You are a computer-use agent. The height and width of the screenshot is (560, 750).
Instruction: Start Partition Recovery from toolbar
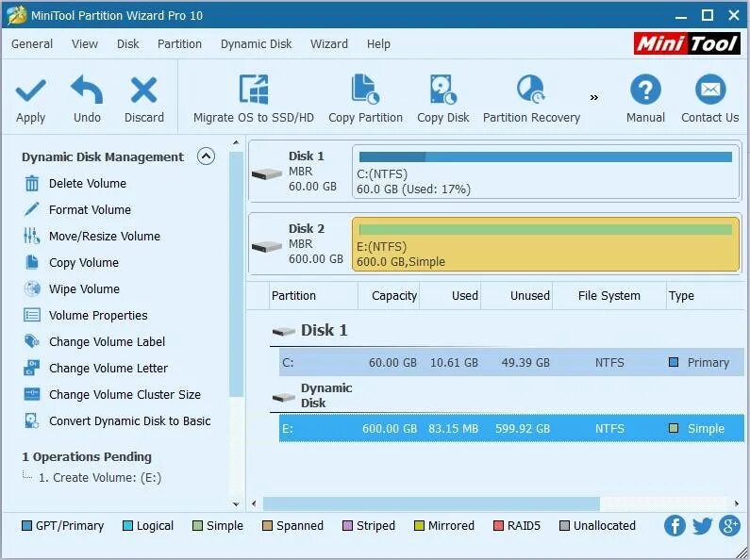click(531, 99)
